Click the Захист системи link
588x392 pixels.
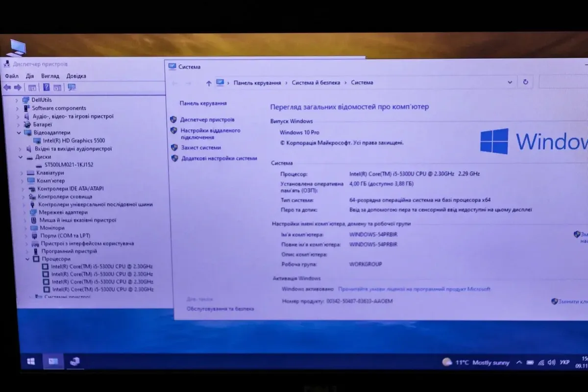(201, 147)
